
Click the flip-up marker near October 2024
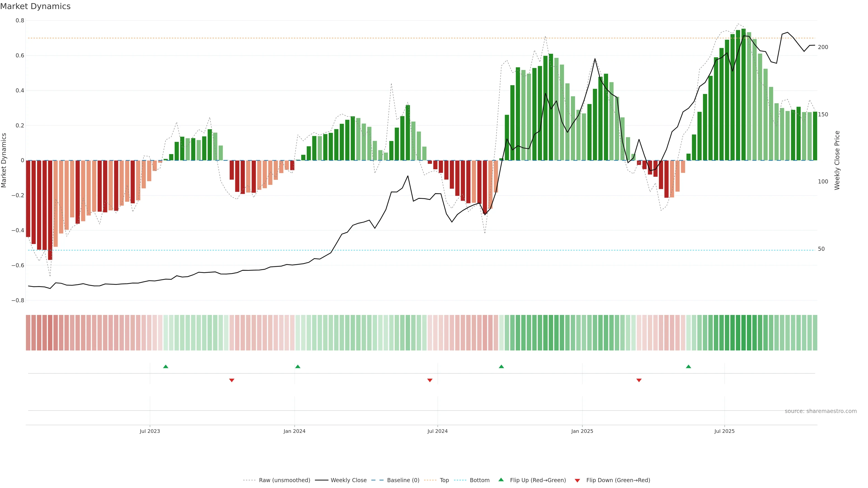[x=501, y=366]
